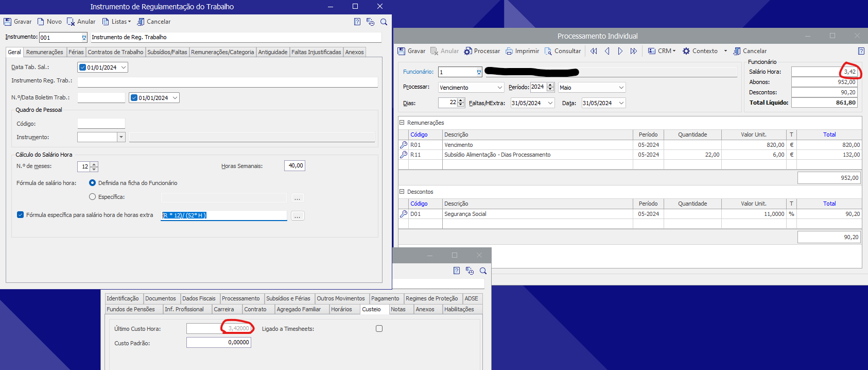Click the Imprimir printer icon
This screenshot has height=370, width=868.
click(509, 51)
